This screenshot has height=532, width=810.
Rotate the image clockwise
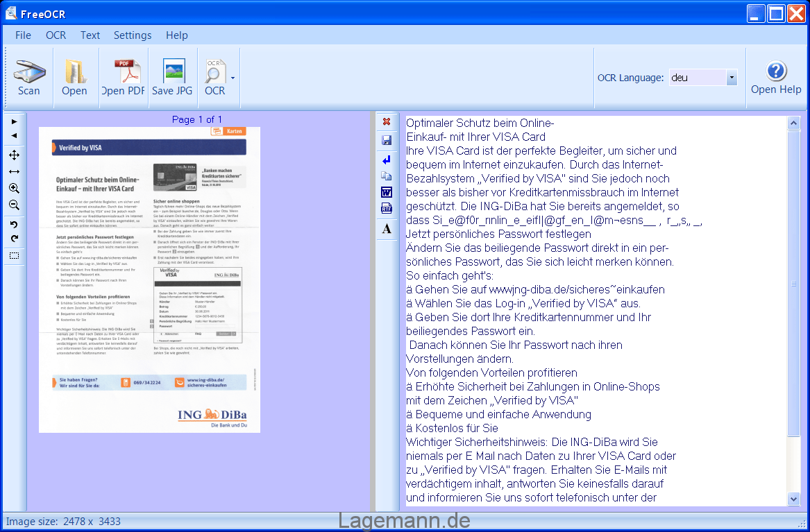[15, 239]
